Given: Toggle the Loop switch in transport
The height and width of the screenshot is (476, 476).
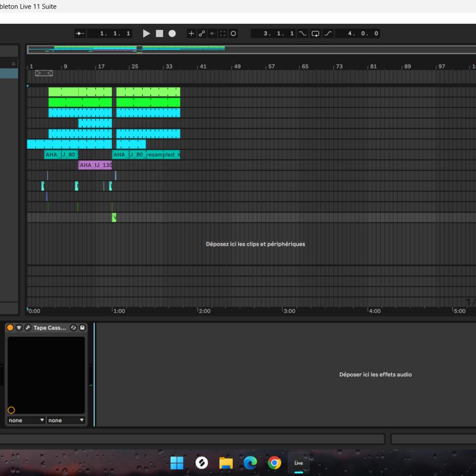Looking at the screenshot, I should point(315,33).
